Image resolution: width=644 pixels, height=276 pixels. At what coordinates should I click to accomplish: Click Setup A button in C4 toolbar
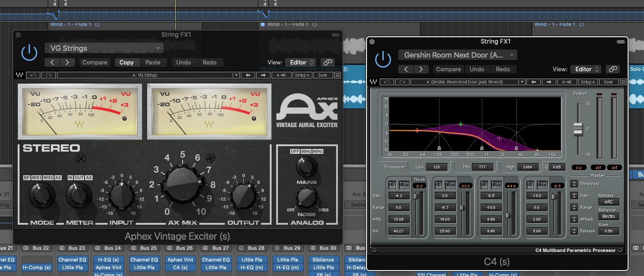(x=587, y=82)
